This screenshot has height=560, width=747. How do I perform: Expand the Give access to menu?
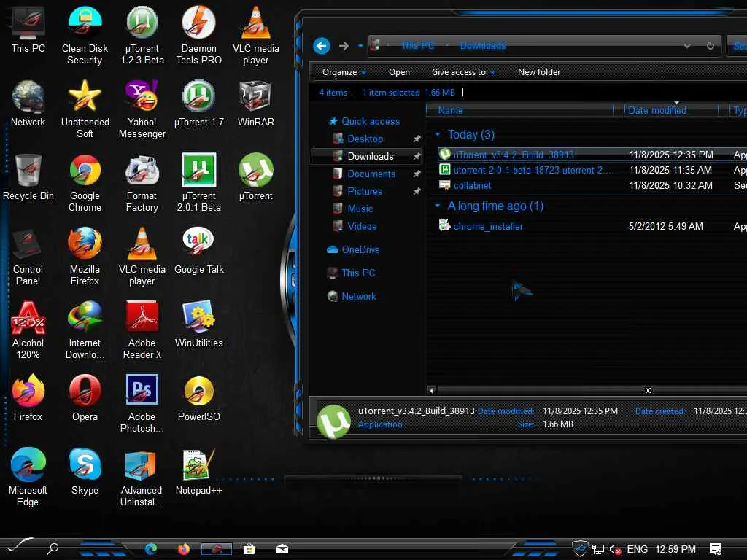(463, 72)
